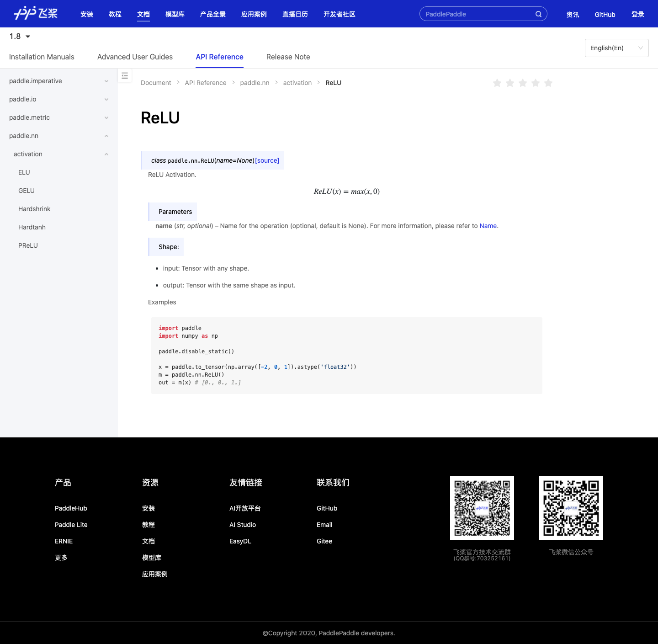
Task: Rate page with third star
Action: coord(523,83)
